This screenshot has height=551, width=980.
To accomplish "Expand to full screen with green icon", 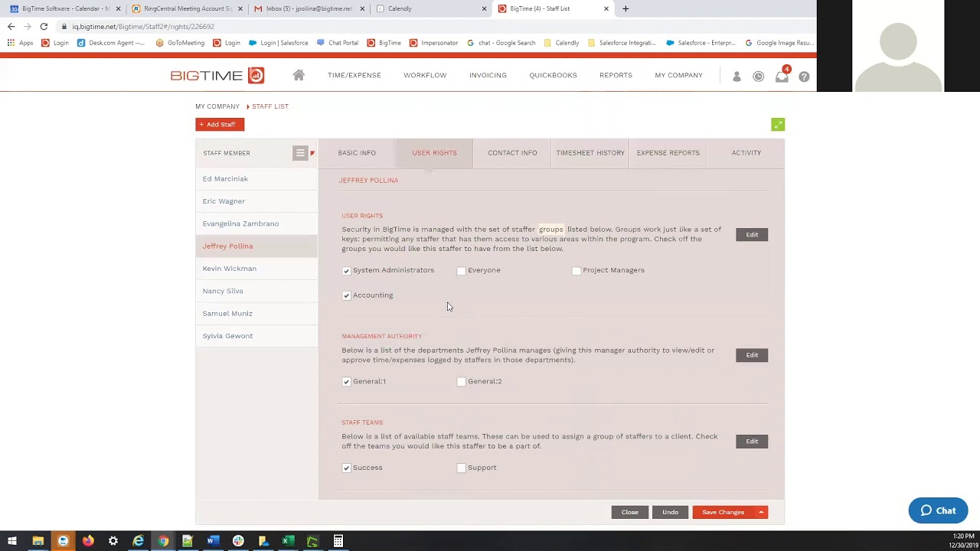I will 778,125.
